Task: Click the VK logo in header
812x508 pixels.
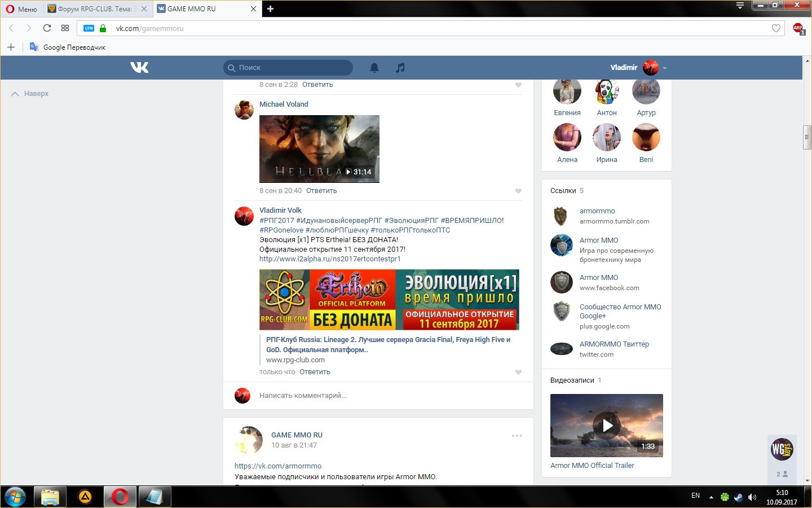Action: click(x=139, y=68)
